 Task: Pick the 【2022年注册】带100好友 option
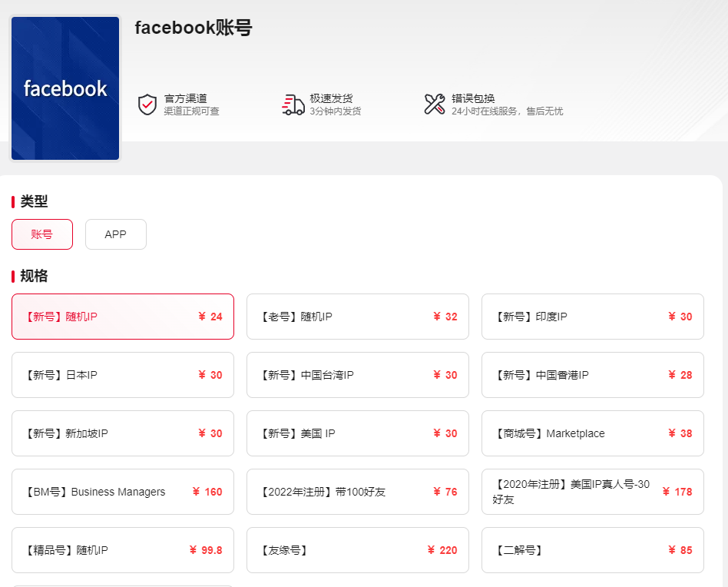point(358,492)
